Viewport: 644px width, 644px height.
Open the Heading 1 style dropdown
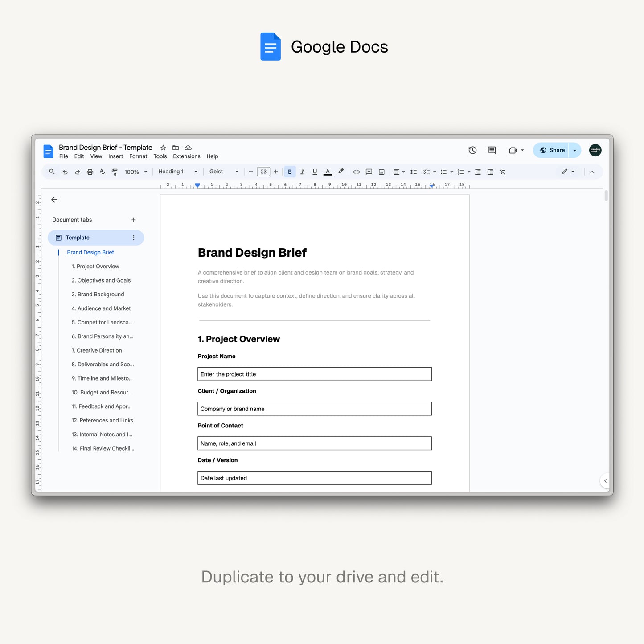177,172
